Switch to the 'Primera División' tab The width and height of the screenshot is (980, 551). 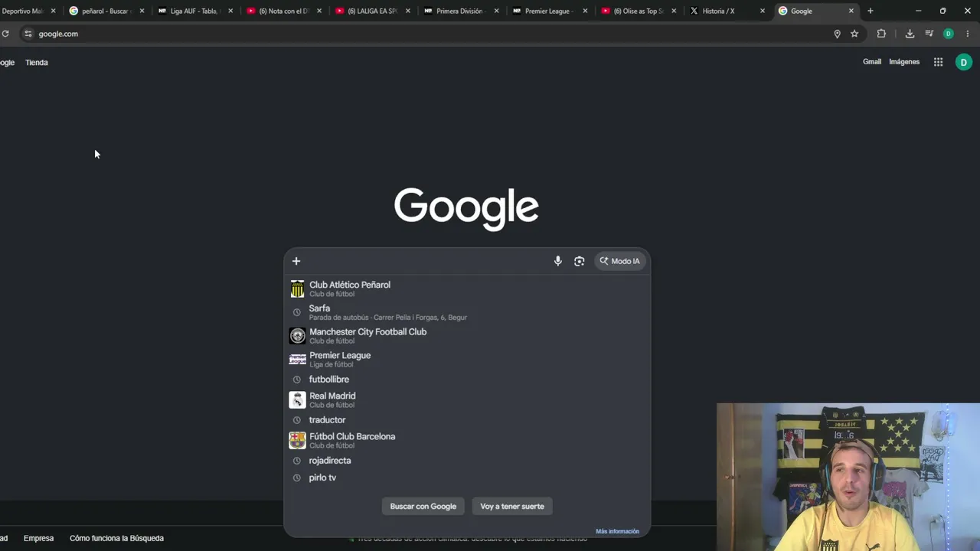461,11
